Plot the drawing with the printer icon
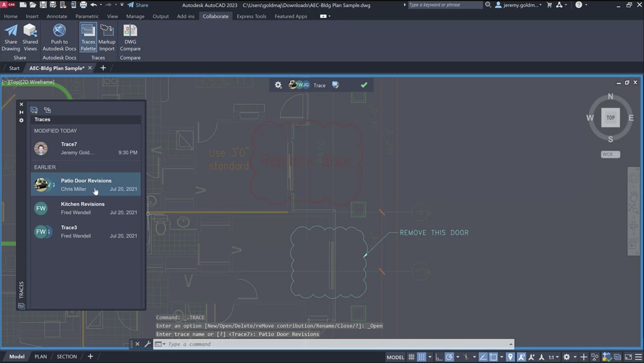Viewport: 644px width, 363px height. coord(83,5)
